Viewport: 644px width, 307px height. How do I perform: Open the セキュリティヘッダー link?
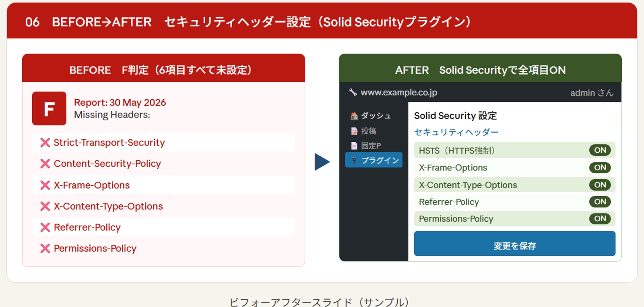coord(456,132)
